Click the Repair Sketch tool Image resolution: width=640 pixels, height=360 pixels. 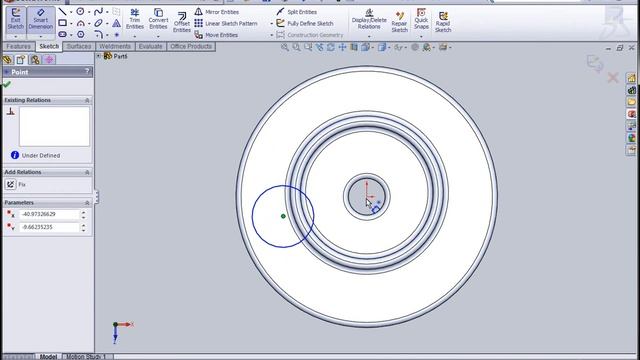tap(399, 22)
